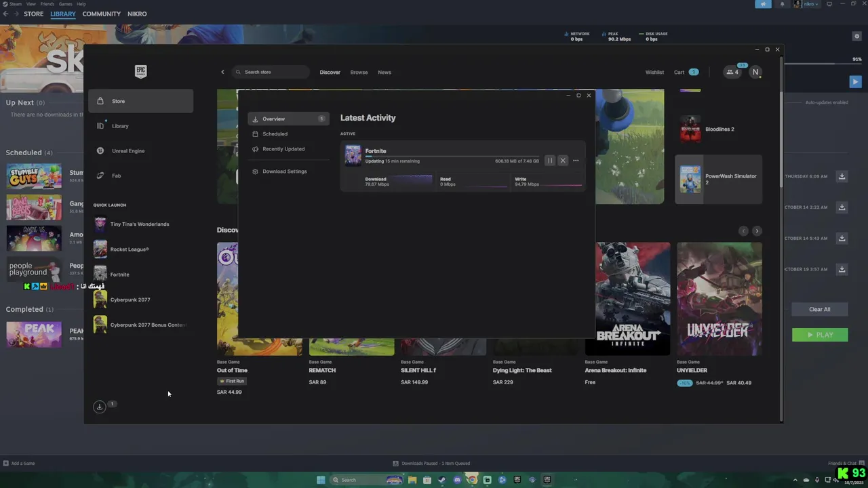Go back with Epic store back arrow
The height and width of the screenshot is (488, 868).
222,72
